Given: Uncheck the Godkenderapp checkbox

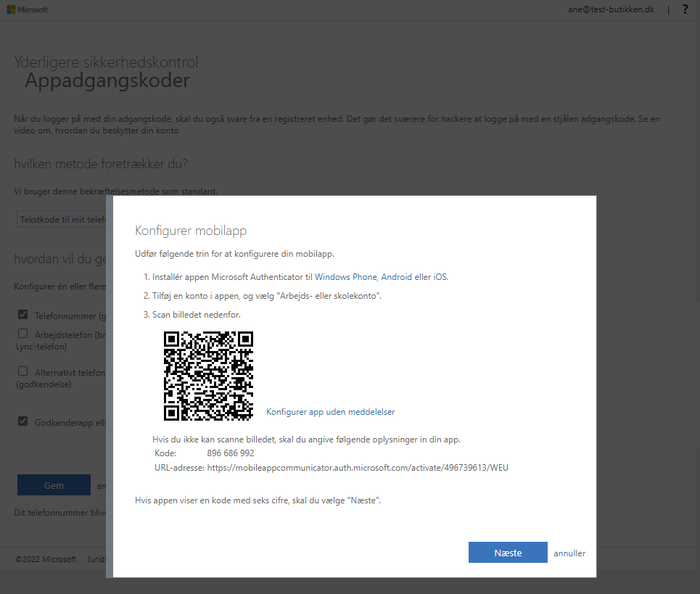Looking at the screenshot, I should [x=23, y=421].
